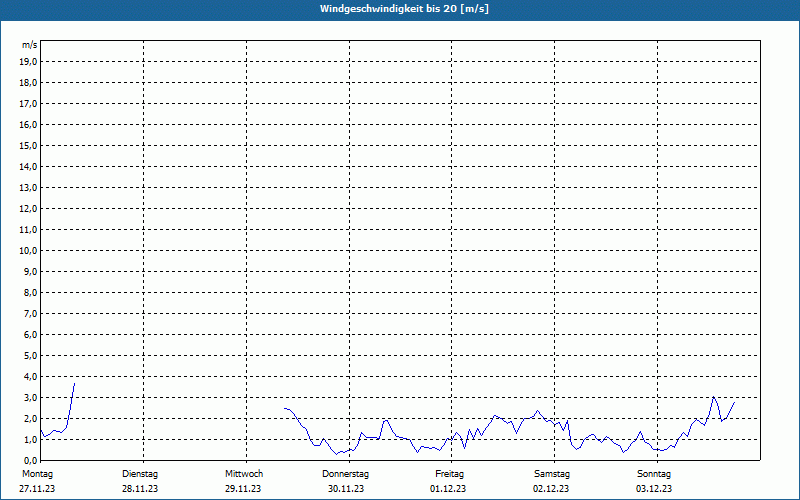The width and height of the screenshot is (800, 500).
Task: Click the 19,0 y-axis label
Action: 30,62
